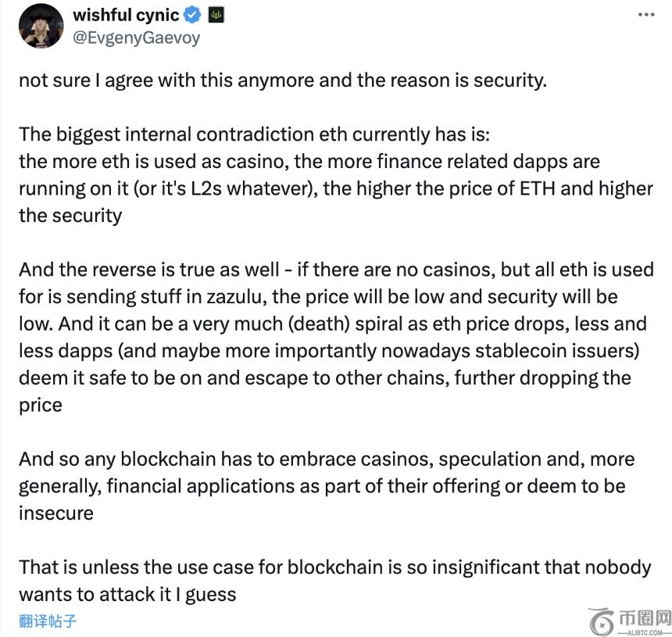Screen dimensions: 672x637
Task: Open the three-dot more options menu
Action: (x=646, y=15)
